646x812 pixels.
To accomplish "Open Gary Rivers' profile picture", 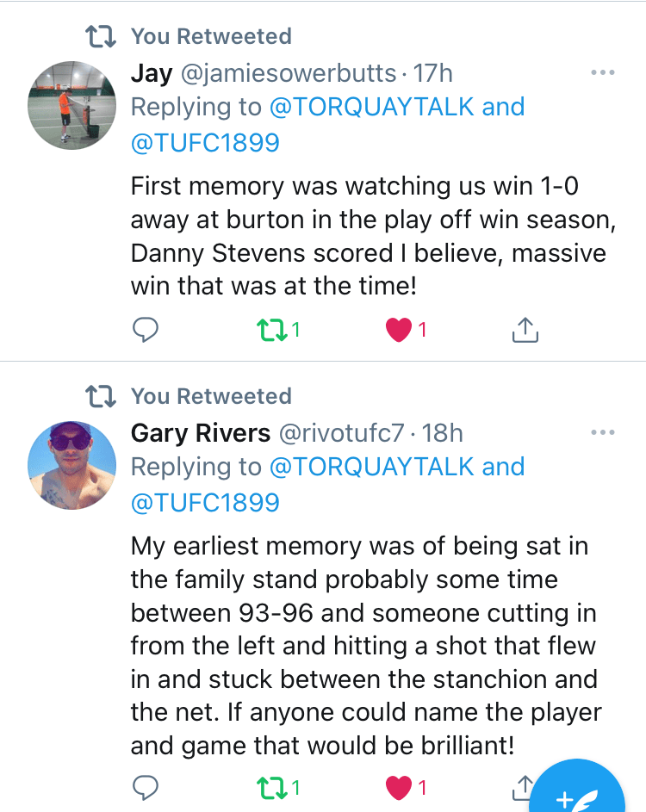I will 72,465.
